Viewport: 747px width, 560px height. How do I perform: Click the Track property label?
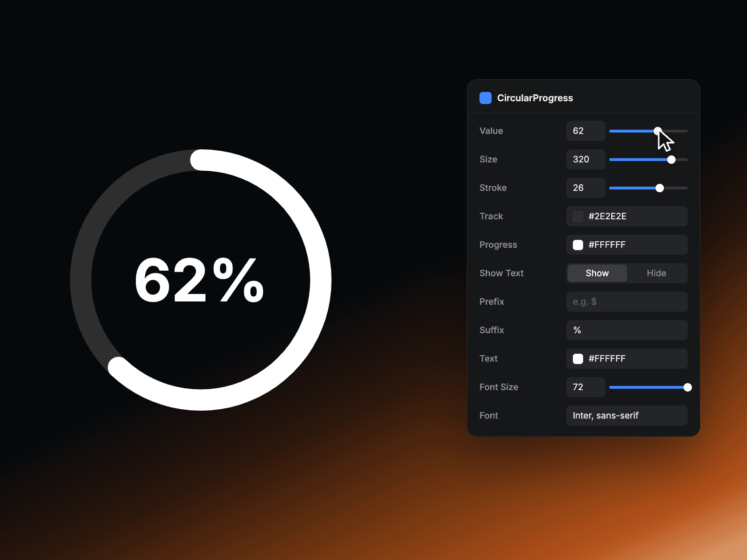(x=491, y=217)
